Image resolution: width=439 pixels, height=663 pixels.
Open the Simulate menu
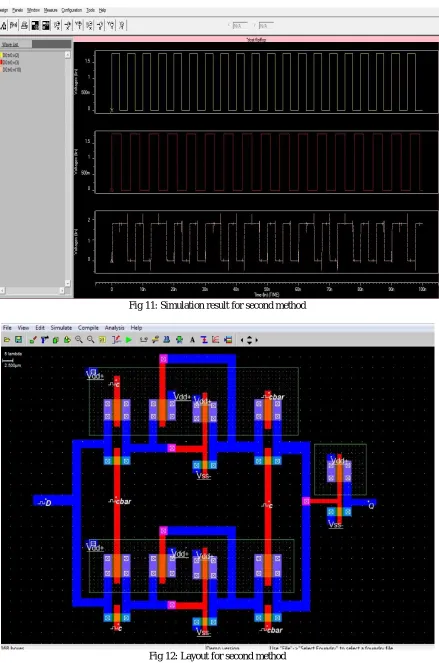point(61,328)
